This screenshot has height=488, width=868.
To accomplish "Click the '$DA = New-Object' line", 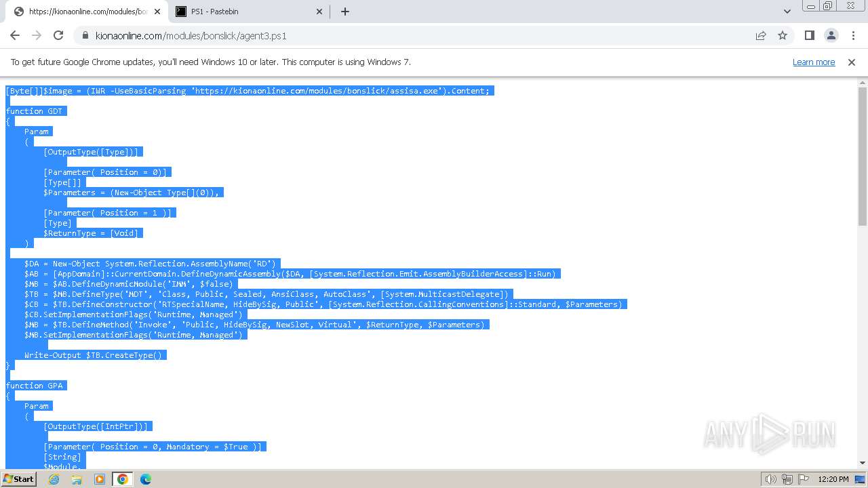I will coord(150,264).
